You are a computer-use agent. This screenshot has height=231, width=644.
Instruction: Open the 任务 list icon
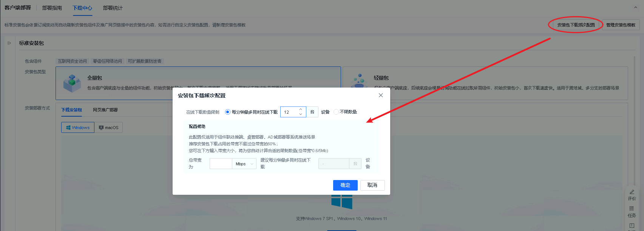[632, 208]
